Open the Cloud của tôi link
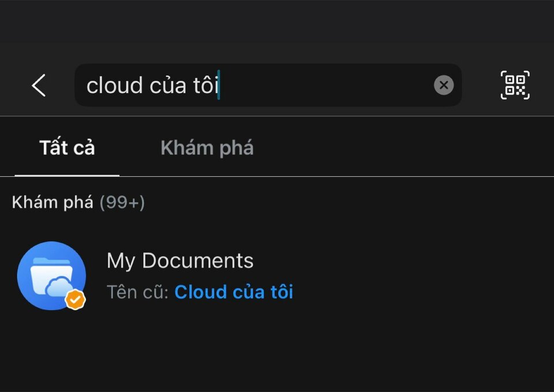This screenshot has width=554, height=392. pyautogui.click(x=234, y=292)
